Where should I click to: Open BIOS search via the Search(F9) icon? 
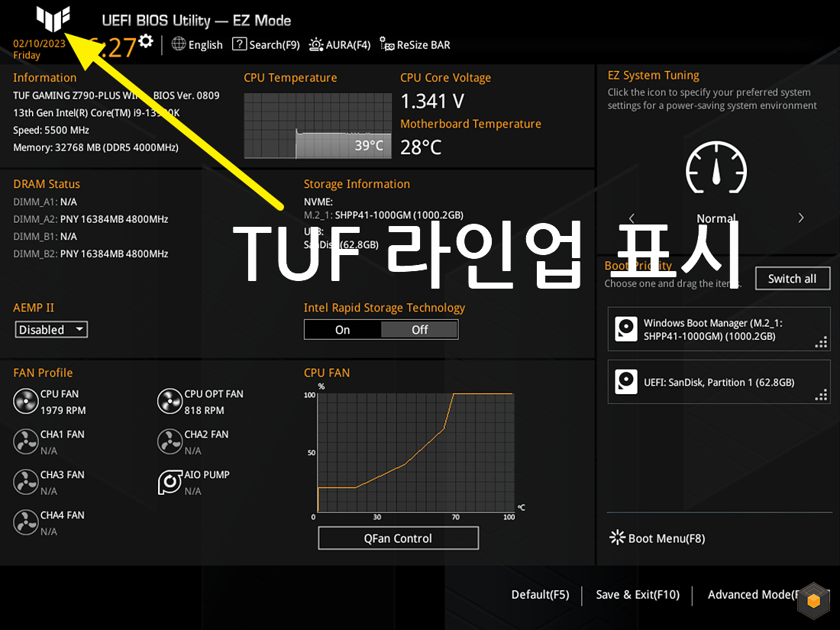(x=240, y=44)
